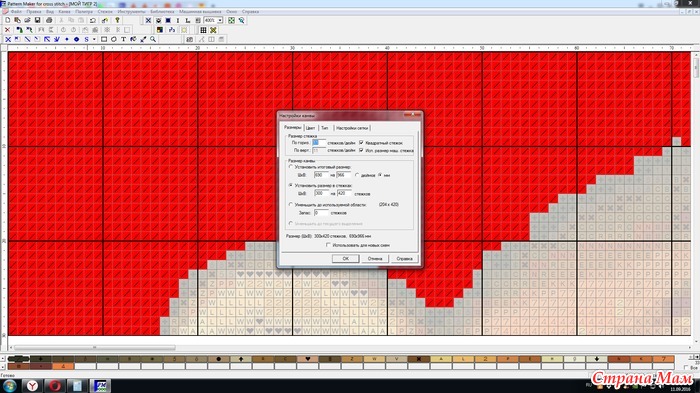Screen dimensions: 700x393
Task: Click the 'Отмена' cancel button
Action: (x=375, y=259)
